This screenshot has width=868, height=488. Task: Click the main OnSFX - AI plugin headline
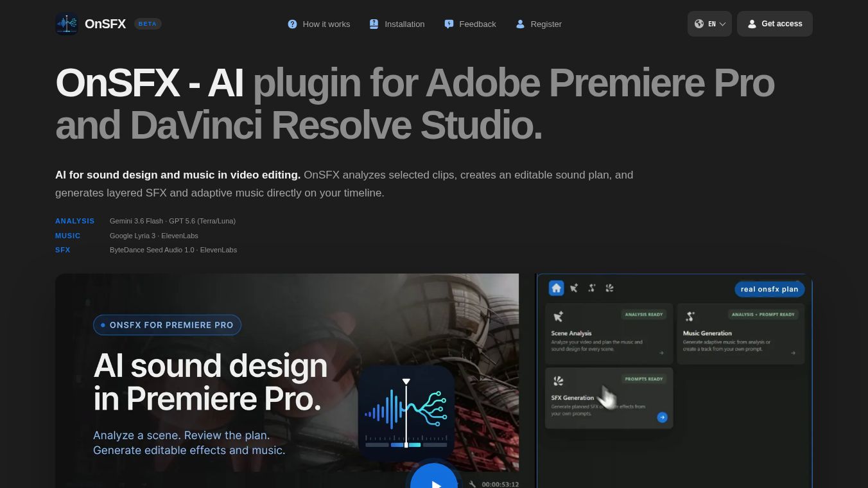pos(415,103)
